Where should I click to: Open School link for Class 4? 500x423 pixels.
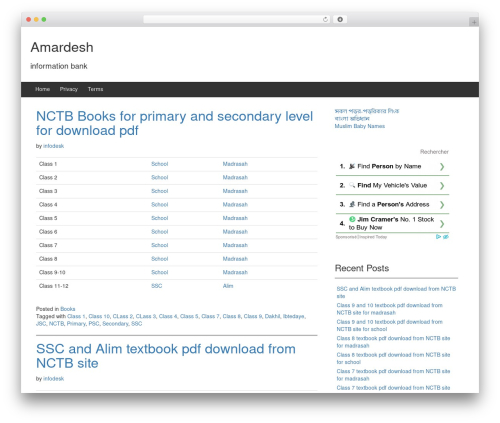(x=160, y=205)
